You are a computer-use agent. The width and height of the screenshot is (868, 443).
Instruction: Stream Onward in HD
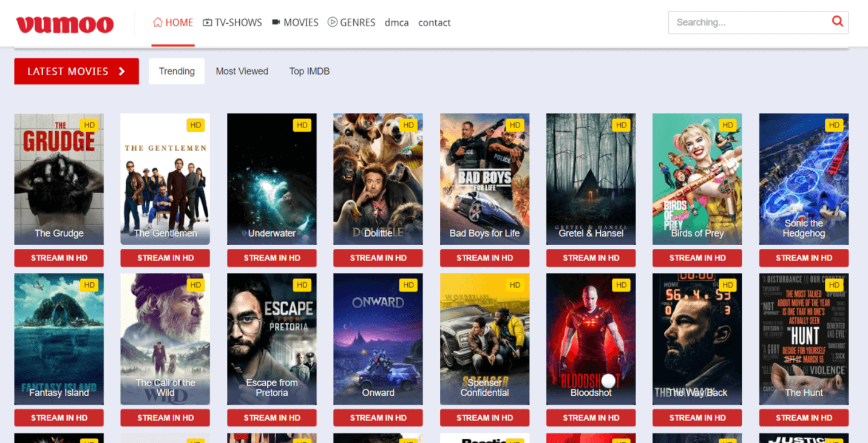(378, 418)
